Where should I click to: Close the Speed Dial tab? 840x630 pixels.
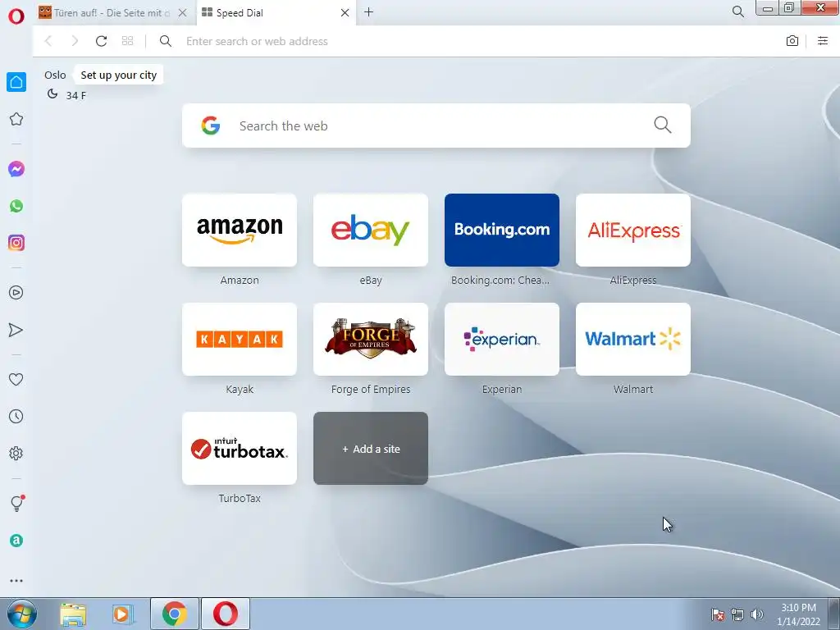point(345,13)
